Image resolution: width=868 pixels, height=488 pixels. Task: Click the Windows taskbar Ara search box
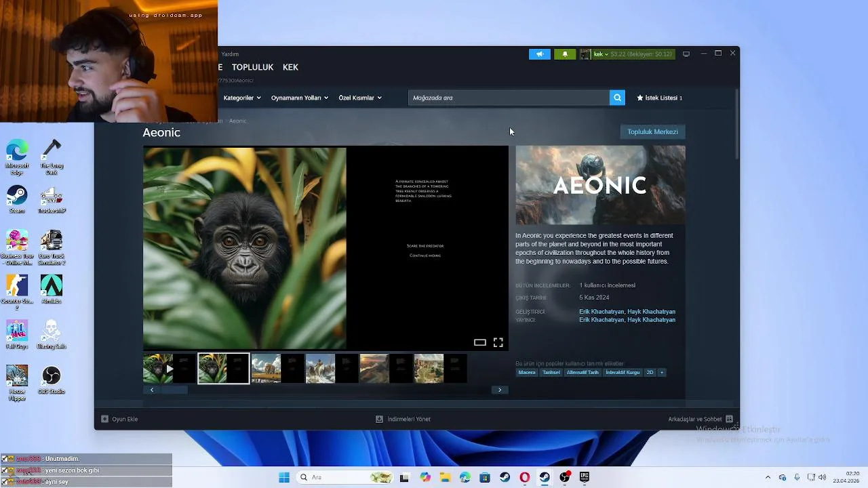(x=346, y=477)
